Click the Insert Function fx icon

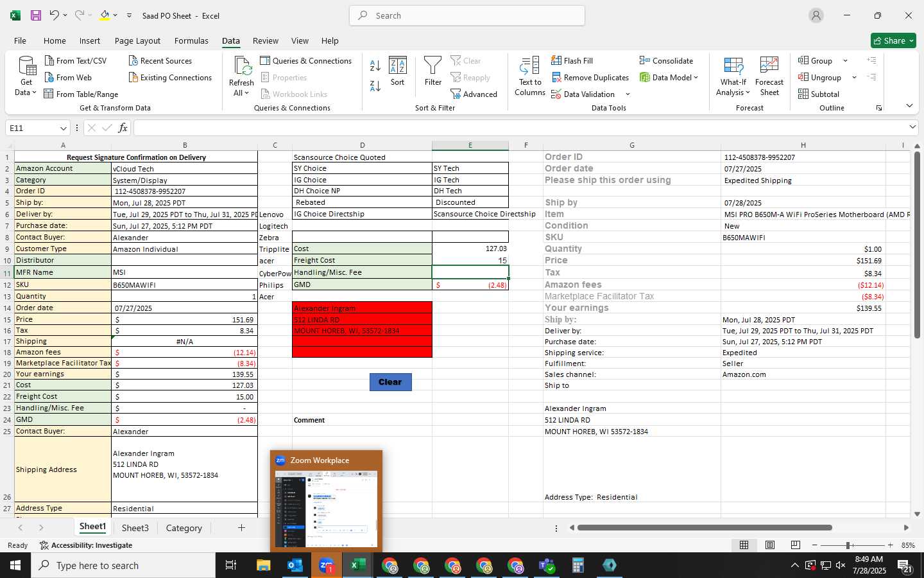pyautogui.click(x=123, y=128)
